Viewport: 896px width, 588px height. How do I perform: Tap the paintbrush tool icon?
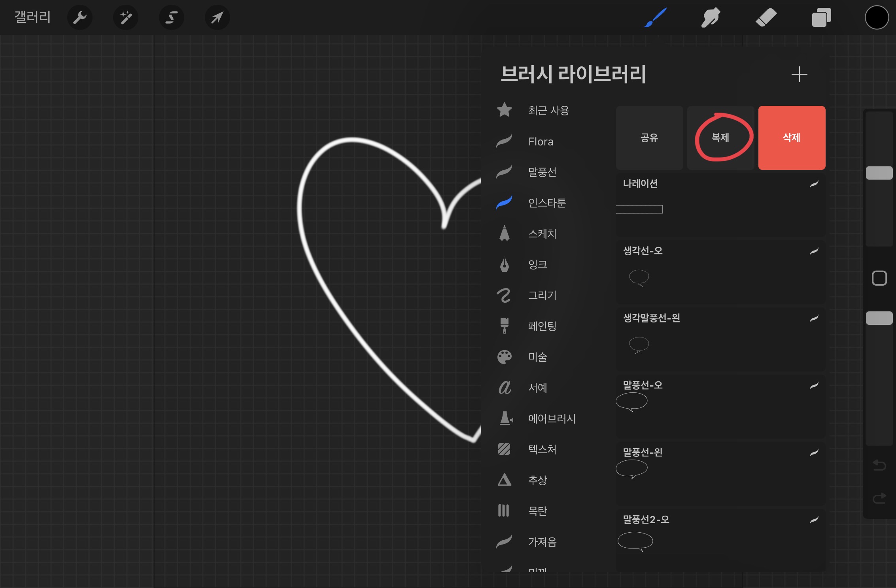click(x=656, y=17)
